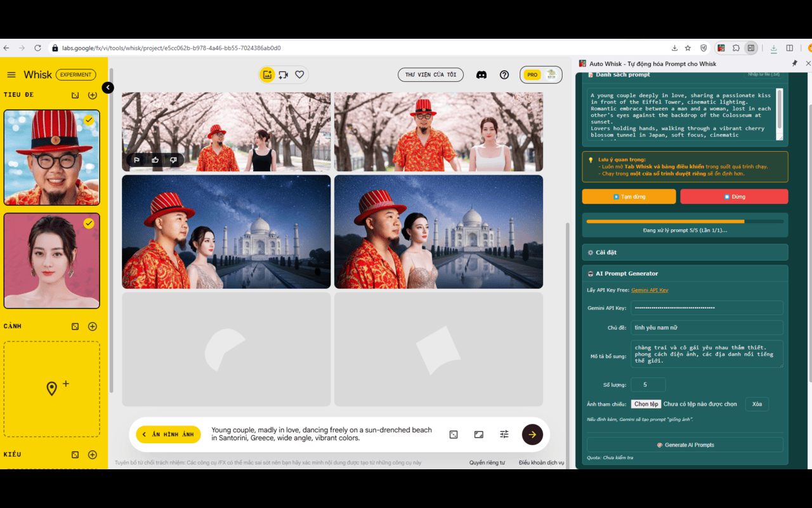Open favorites via the heart icon
812x508 pixels.
pyautogui.click(x=299, y=74)
